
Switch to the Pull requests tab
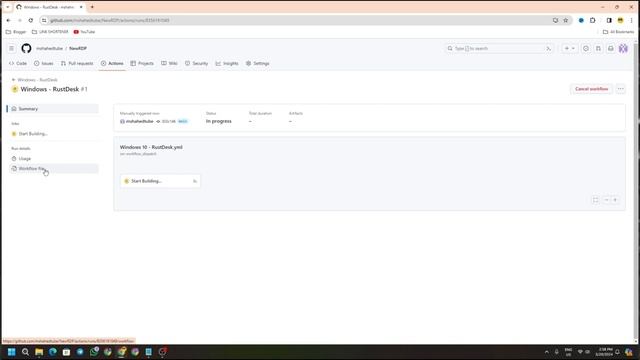pyautogui.click(x=77, y=63)
